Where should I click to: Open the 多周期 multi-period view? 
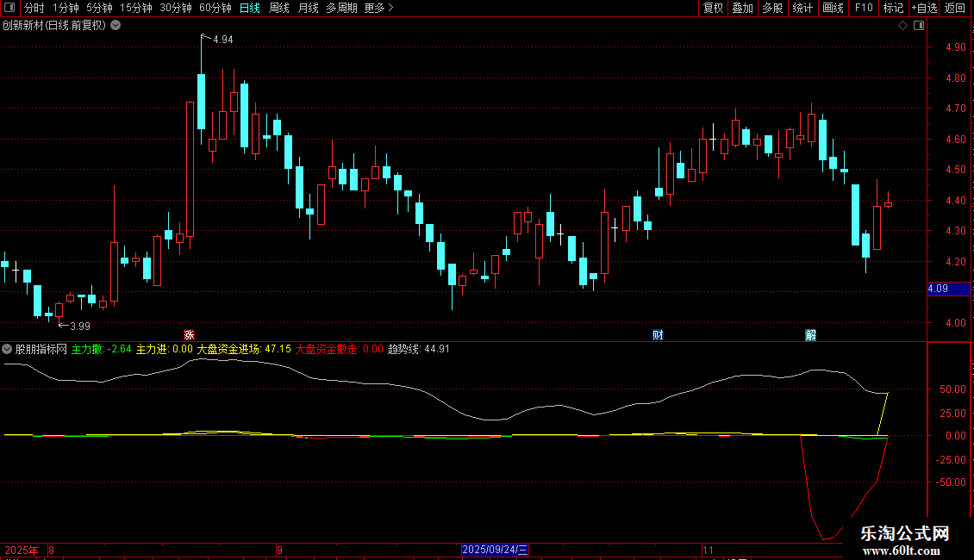[341, 8]
